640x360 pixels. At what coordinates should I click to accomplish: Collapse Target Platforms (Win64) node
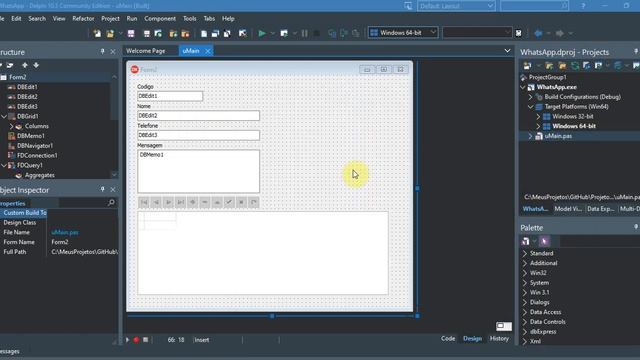(x=531, y=107)
